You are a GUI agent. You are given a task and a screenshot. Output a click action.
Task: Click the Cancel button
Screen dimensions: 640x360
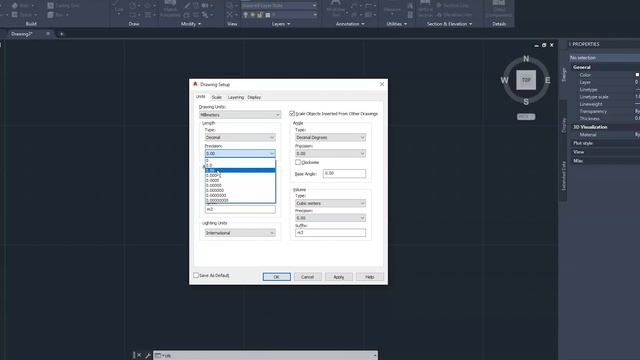(x=307, y=277)
